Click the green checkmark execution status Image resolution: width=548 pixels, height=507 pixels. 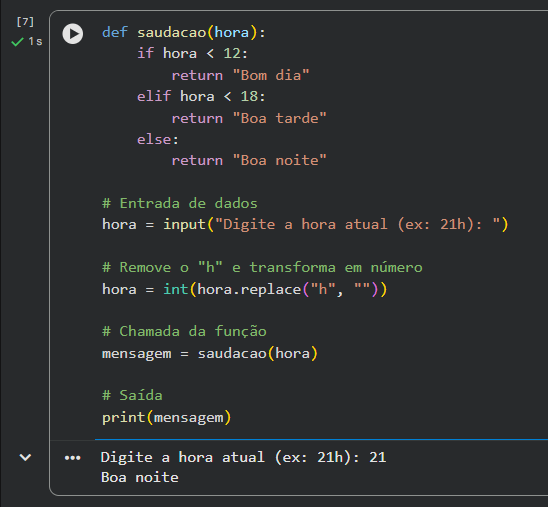[x=17, y=42]
